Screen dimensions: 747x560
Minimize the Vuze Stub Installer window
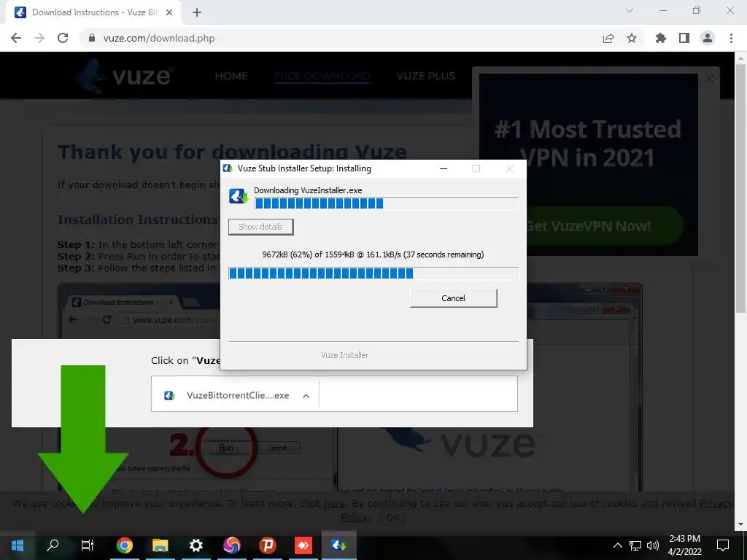pyautogui.click(x=444, y=168)
